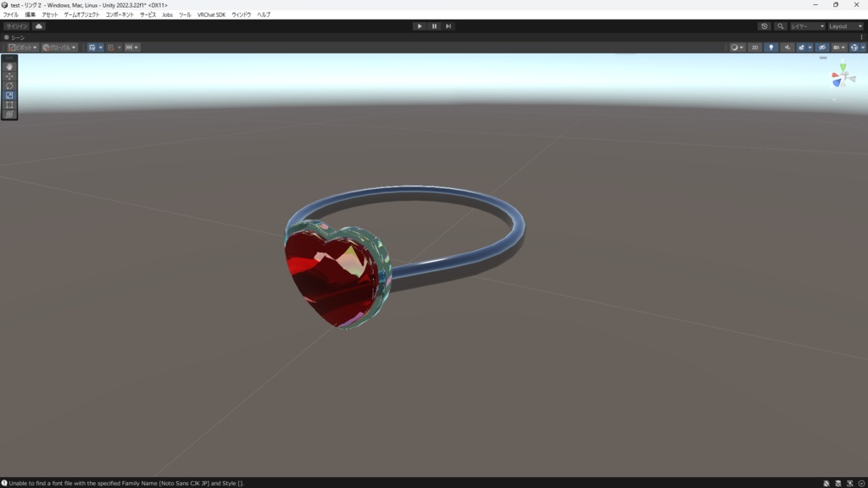Toggle scene lighting lightbulb
Screen dimensions: 868x488
[771, 47]
